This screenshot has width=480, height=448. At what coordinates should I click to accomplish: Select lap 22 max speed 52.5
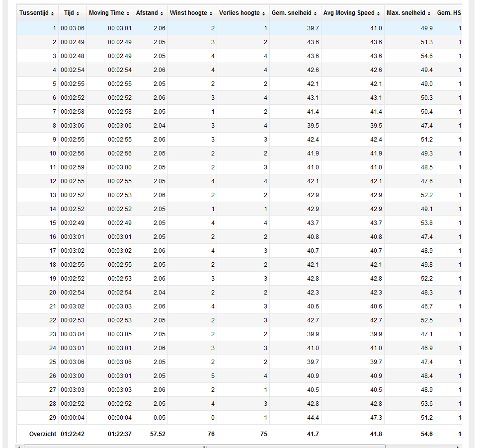pyautogui.click(x=427, y=321)
